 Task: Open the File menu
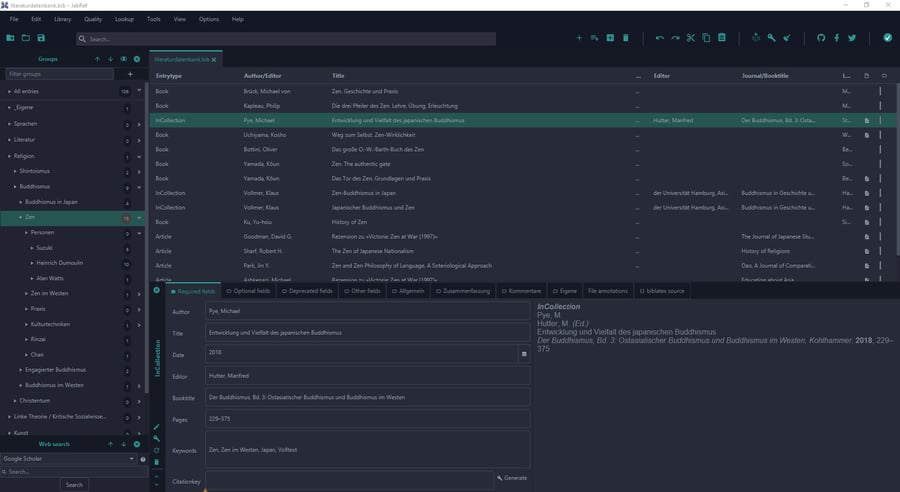(x=14, y=19)
